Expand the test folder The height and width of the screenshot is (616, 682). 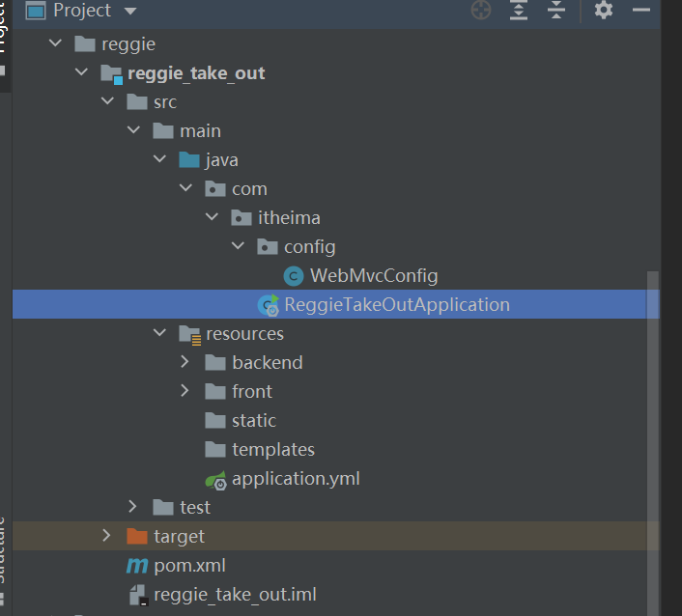click(133, 507)
